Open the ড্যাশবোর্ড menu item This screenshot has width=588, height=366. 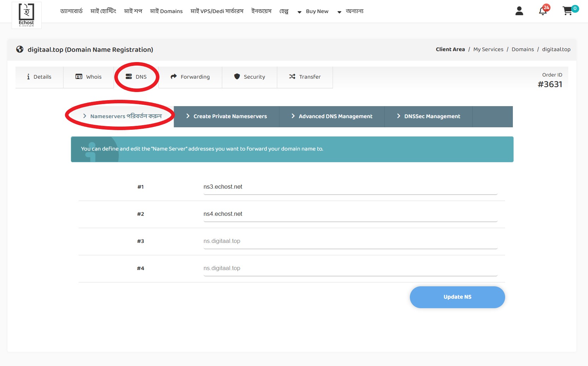72,11
